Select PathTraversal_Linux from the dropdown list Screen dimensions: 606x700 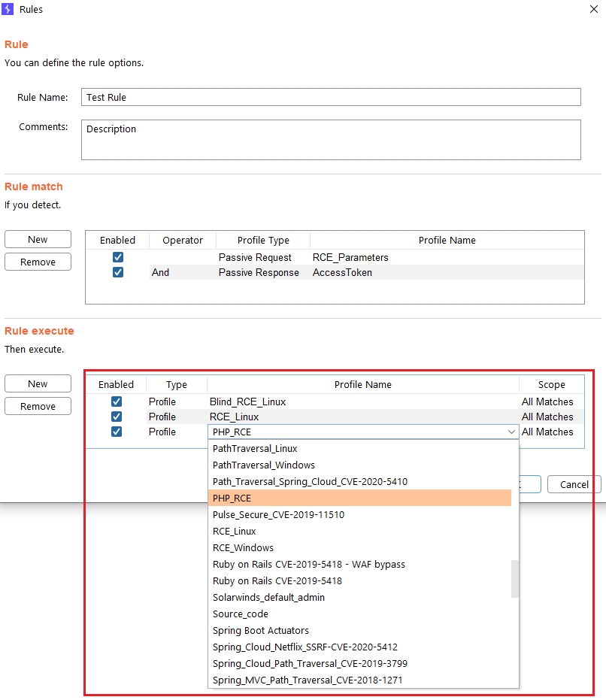coord(255,449)
